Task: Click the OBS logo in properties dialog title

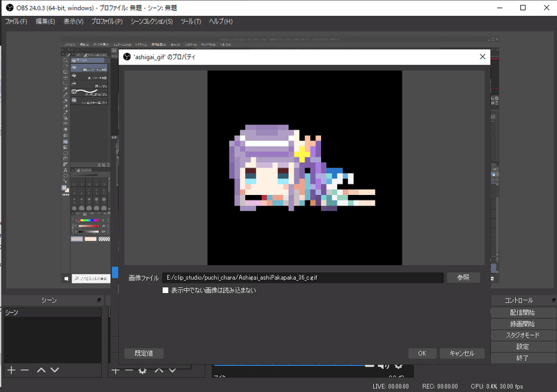Action: click(127, 57)
